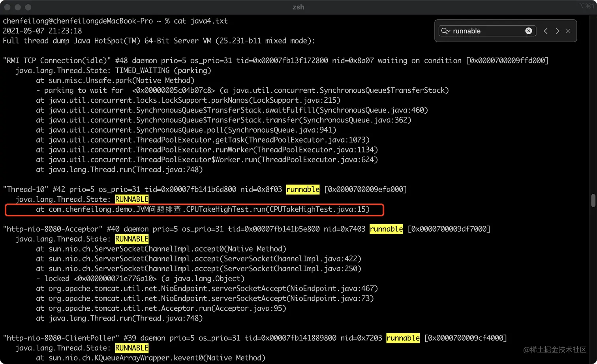Click the "http-nio-8080-ClientPoller" thread name
The image size is (597, 364).
click(x=61, y=338)
